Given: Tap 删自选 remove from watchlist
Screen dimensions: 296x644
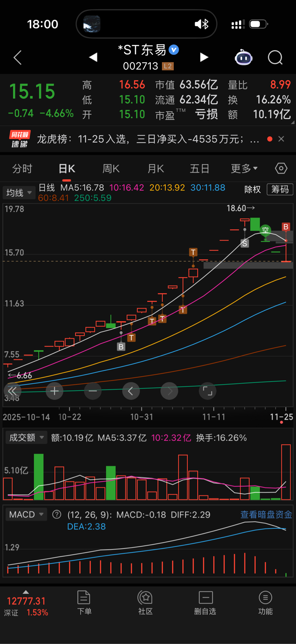Looking at the screenshot, I should coord(205,603).
